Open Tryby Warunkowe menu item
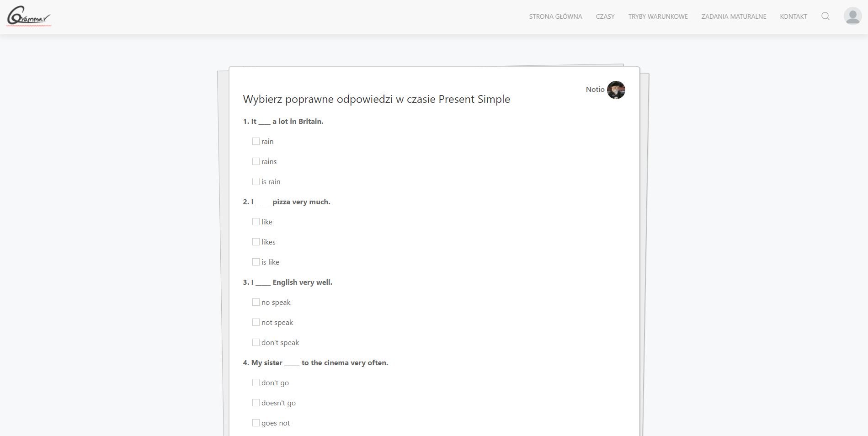This screenshot has width=868, height=436. [x=658, y=16]
